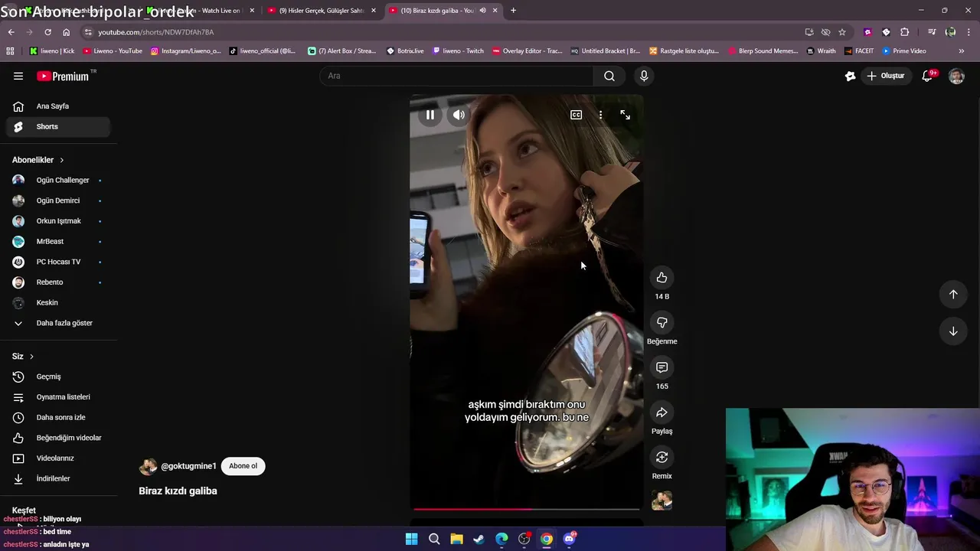Open the YouTube guide hamburger menu

(x=18, y=76)
